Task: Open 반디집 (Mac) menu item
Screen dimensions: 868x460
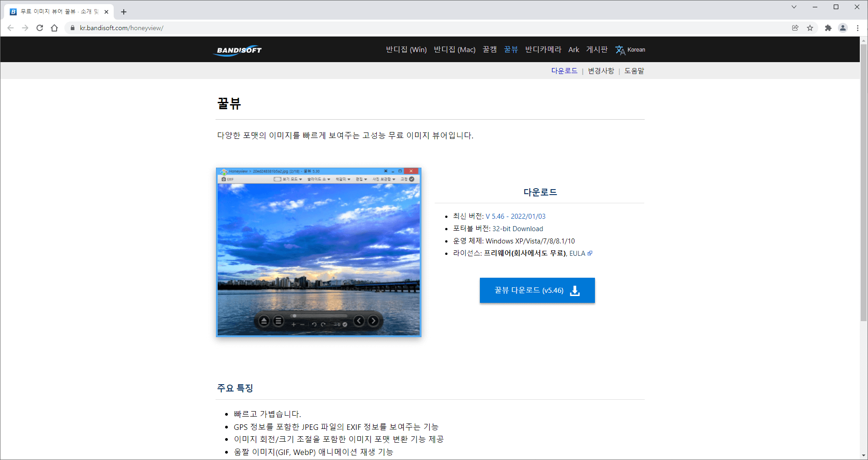Action: (x=455, y=49)
